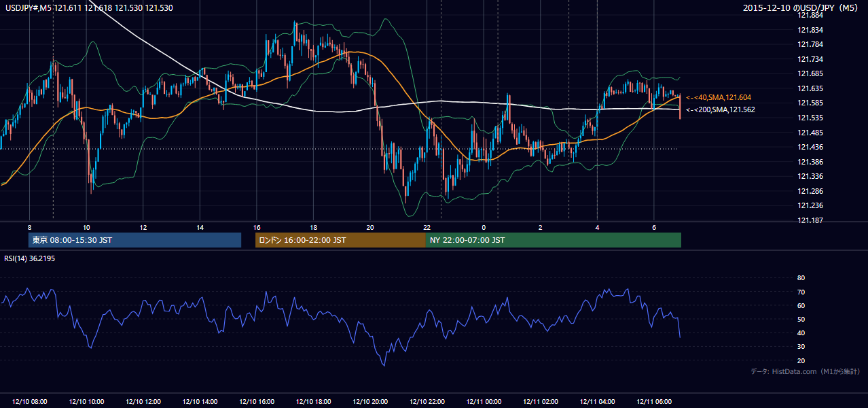This screenshot has height=408, width=868.
Task: Click hour label 18 under price chart
Action: pyautogui.click(x=313, y=227)
